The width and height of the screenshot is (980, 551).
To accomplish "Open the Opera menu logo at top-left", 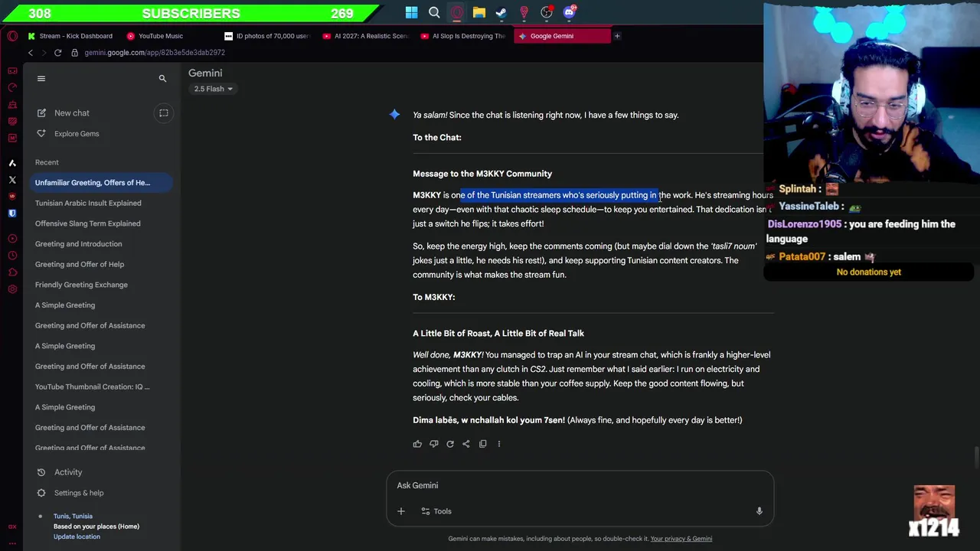I will tap(12, 36).
